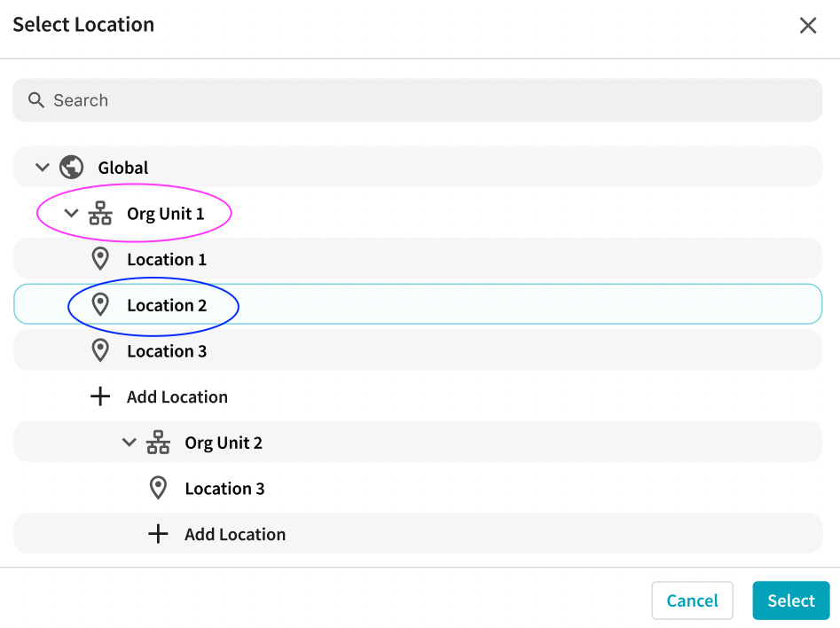This screenshot has width=840, height=628.
Task: Click the plus icon under Org Unit 2
Action: 158,534
